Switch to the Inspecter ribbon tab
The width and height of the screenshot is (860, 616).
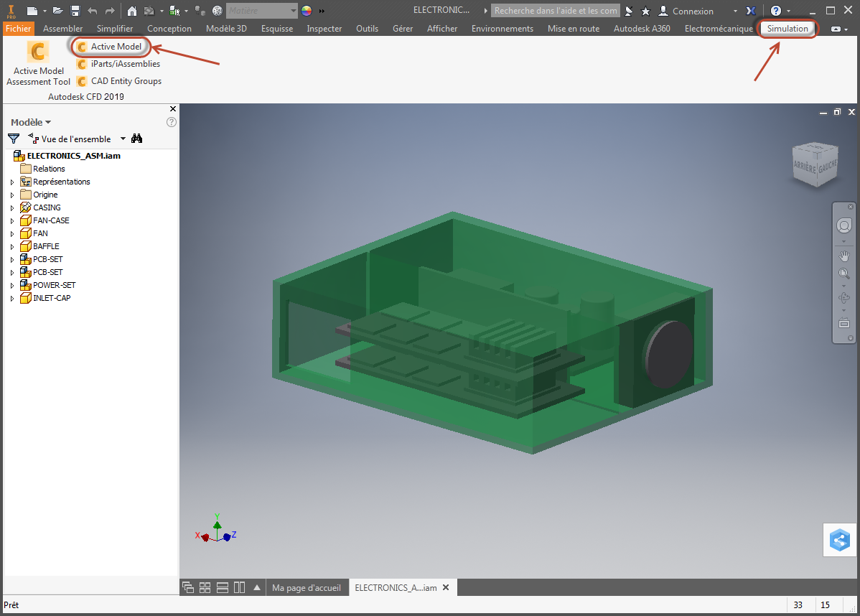(324, 29)
